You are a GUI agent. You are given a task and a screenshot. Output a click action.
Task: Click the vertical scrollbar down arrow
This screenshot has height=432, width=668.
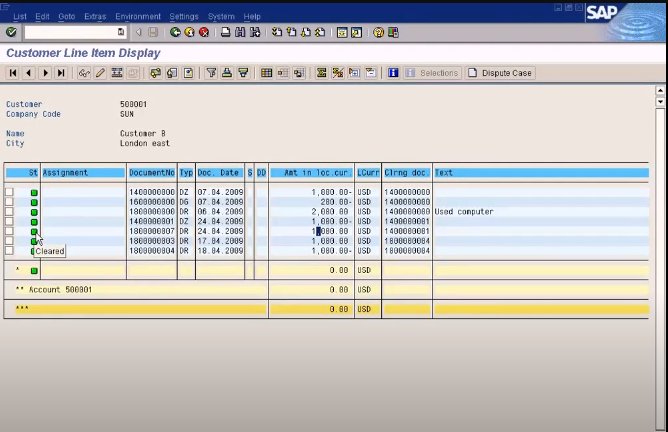pyautogui.click(x=660, y=101)
